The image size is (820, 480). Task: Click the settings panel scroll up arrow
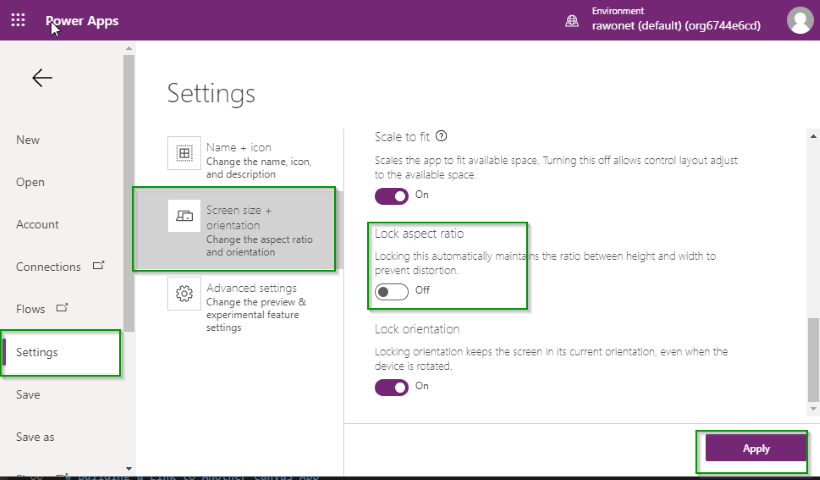click(813, 136)
